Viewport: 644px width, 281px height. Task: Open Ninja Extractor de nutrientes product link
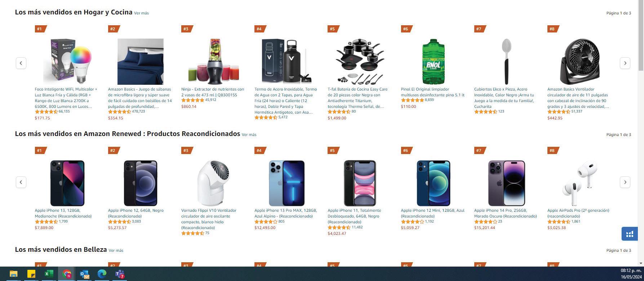click(213, 92)
